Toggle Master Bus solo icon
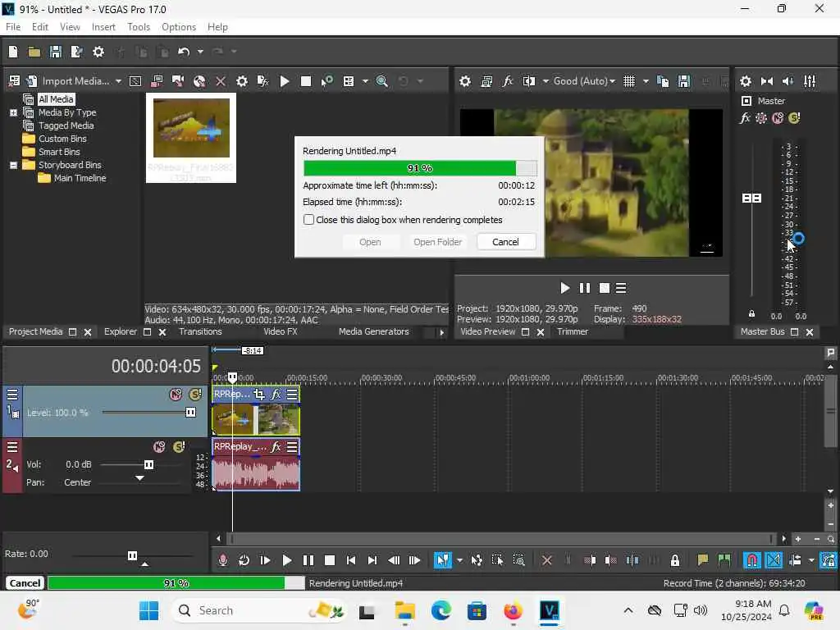840x630 pixels. [794, 118]
